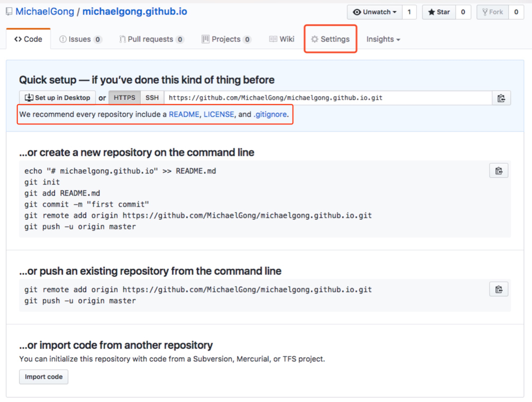Viewport: 532px width, 402px height.
Task: Click '...or create a new repository' heading
Action: pyautogui.click(x=137, y=153)
